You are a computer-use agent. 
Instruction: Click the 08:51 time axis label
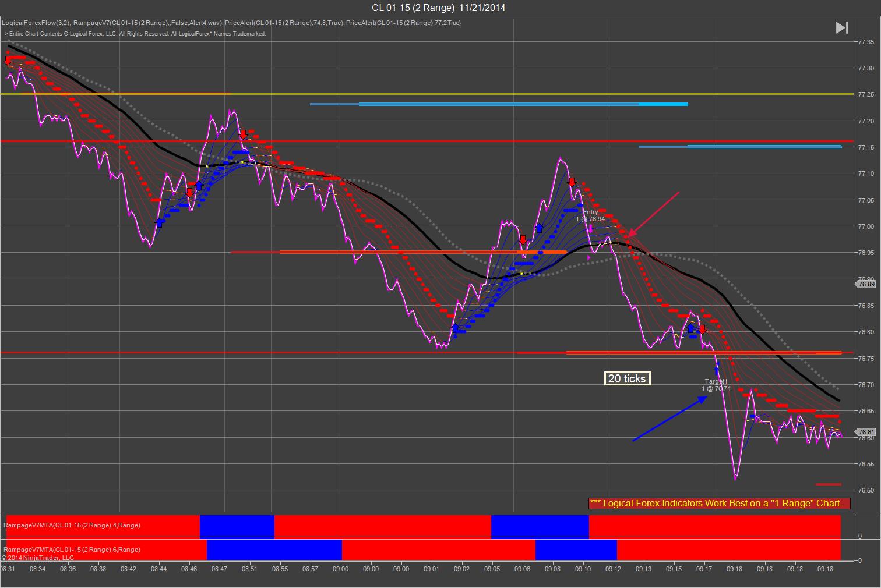click(250, 569)
